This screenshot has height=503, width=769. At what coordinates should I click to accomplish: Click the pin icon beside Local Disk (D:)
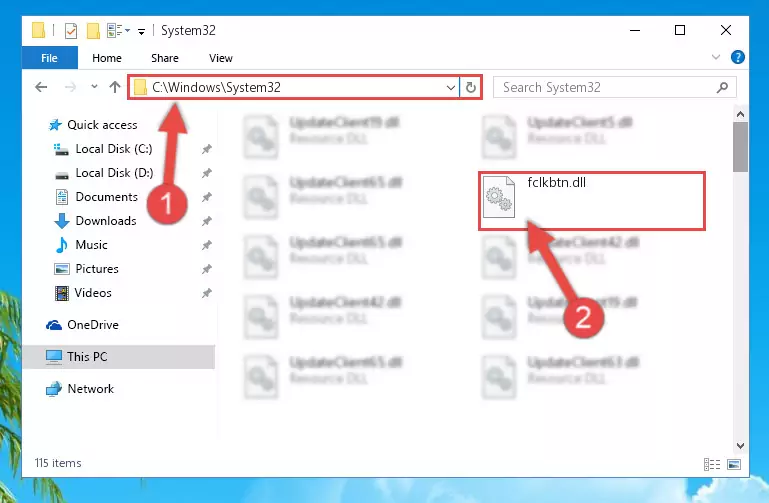click(206, 173)
